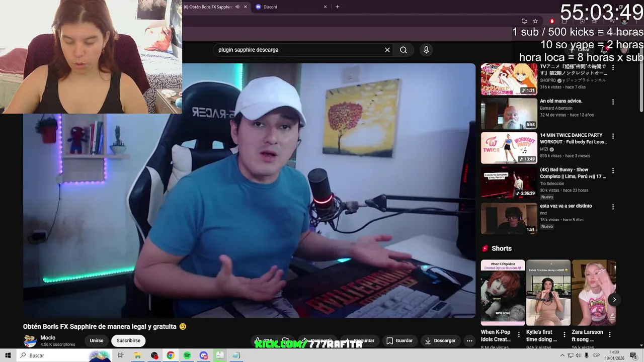Open options menu for '14 MIN TWICE DANCE PARTY'
The height and width of the screenshot is (362, 644).
[613, 136]
